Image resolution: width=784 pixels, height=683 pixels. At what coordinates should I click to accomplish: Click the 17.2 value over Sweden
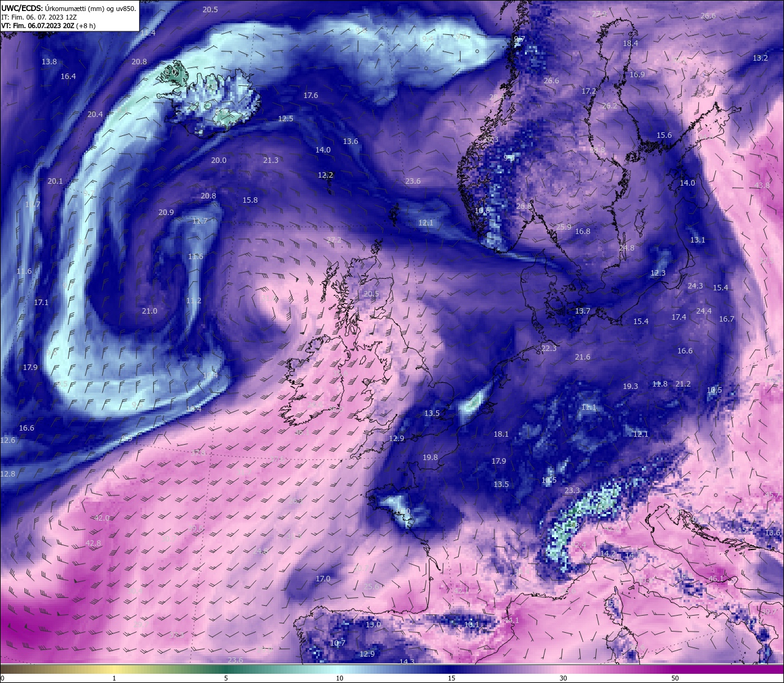tap(589, 91)
